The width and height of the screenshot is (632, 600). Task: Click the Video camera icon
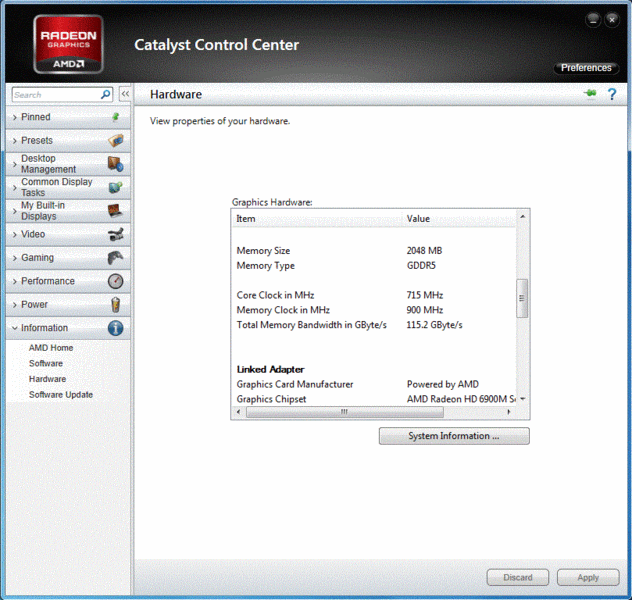(116, 235)
